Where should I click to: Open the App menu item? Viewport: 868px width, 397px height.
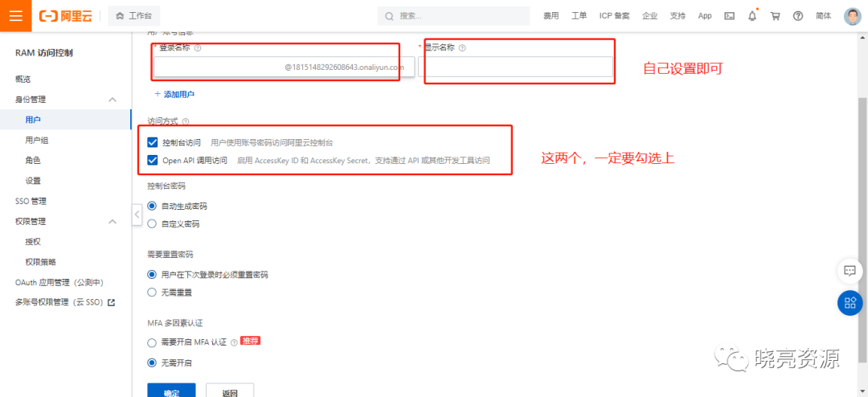pos(705,16)
